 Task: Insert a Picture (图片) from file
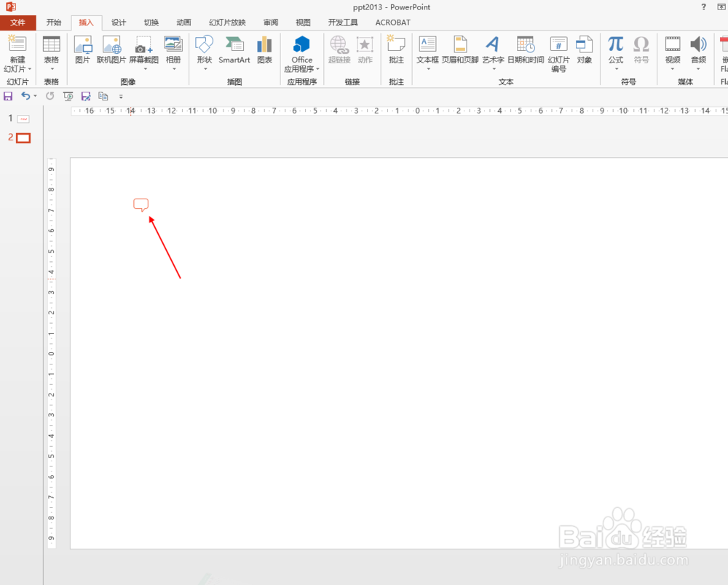click(83, 49)
